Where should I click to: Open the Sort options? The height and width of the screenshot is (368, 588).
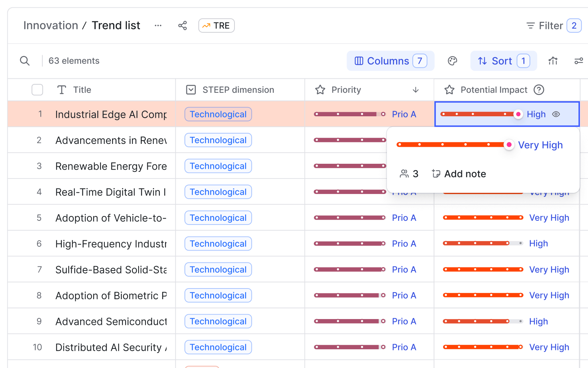coord(503,61)
